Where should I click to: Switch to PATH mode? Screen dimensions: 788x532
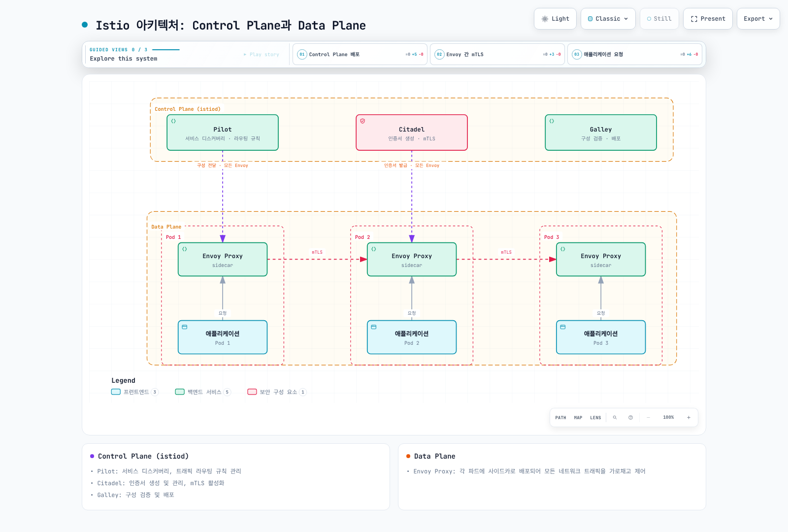click(560, 418)
